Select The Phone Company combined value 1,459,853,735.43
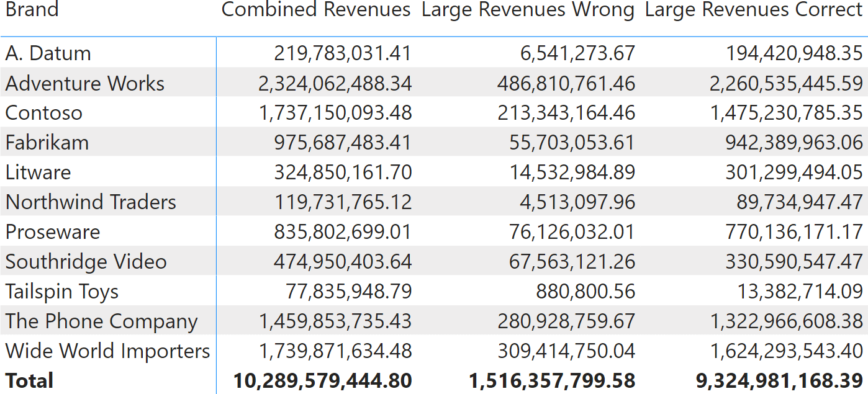The height and width of the screenshot is (394, 868). 335,321
